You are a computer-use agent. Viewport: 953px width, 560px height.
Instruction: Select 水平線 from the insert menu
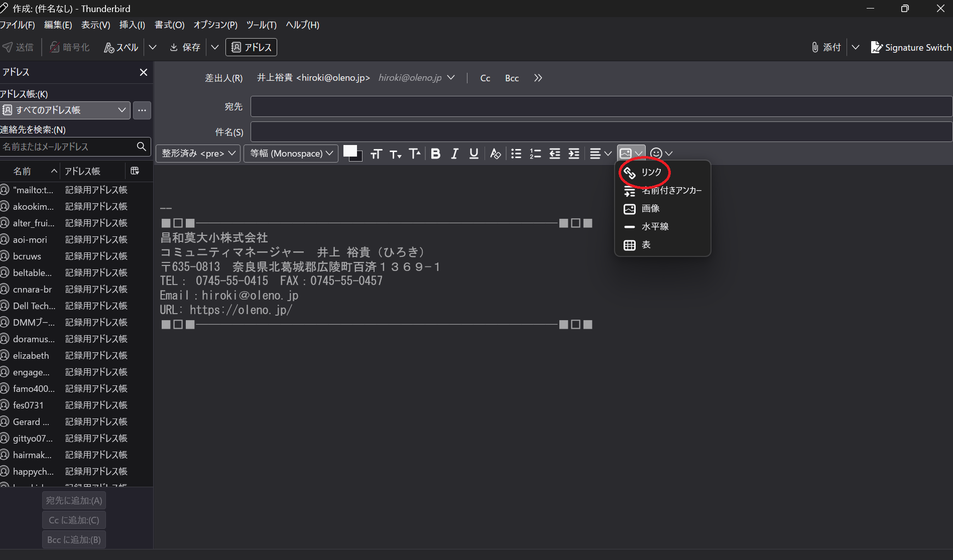(662, 227)
